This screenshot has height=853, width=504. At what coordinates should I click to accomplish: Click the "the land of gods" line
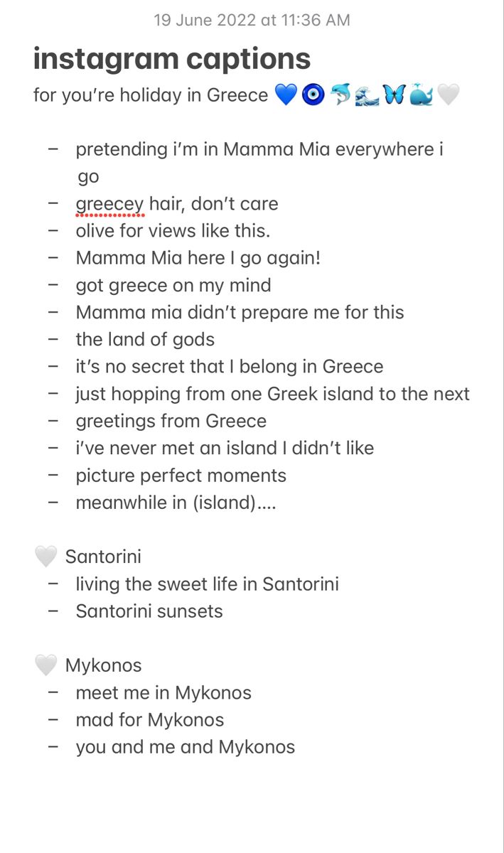[x=145, y=340]
